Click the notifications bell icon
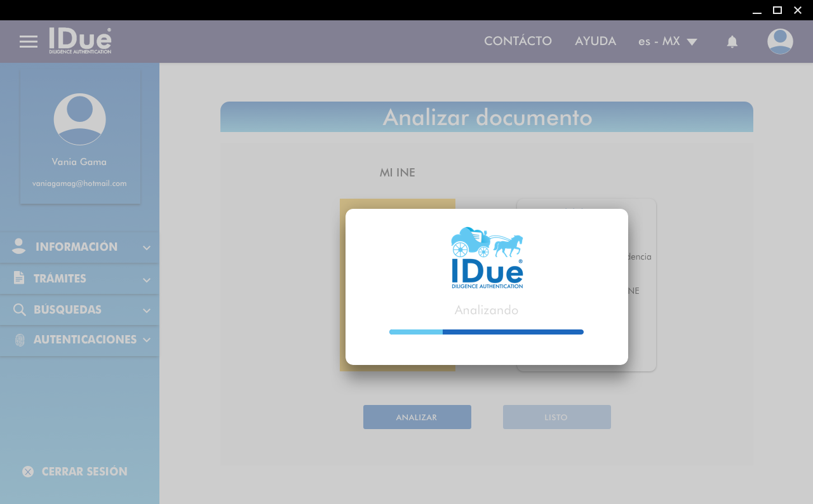The image size is (813, 504). [732, 42]
